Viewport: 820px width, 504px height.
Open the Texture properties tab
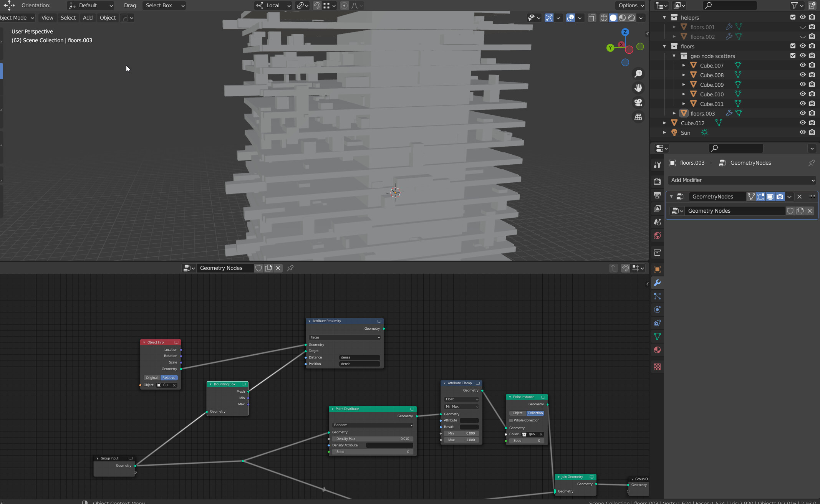coord(657,367)
